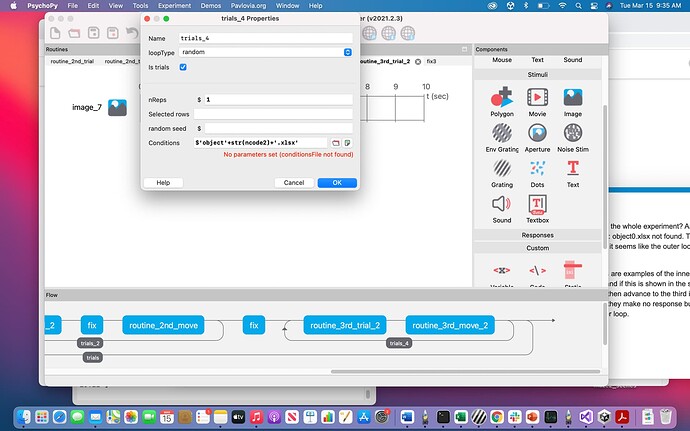Open Spotlight search in menu bar
The width and height of the screenshot is (690, 431).
coord(578,6)
